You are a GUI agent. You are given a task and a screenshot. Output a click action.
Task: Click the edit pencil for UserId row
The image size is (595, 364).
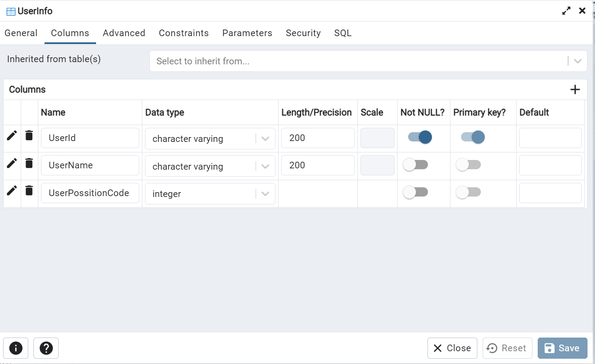(x=12, y=135)
